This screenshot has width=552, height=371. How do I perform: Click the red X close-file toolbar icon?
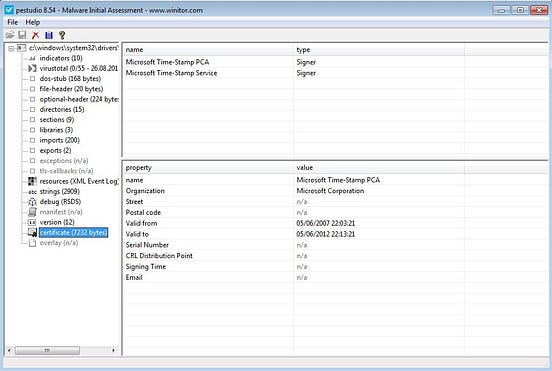35,35
